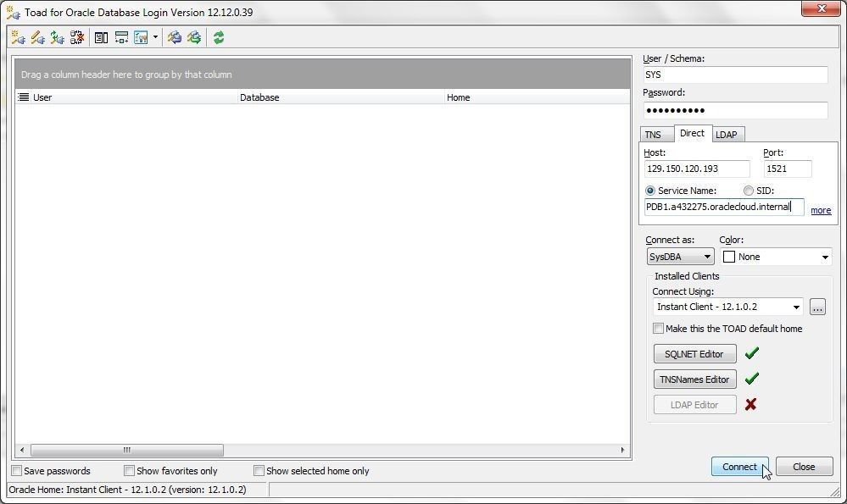Viewport: 847px width, 504px height.
Task: Close the login window with the red X
Action: (x=821, y=8)
